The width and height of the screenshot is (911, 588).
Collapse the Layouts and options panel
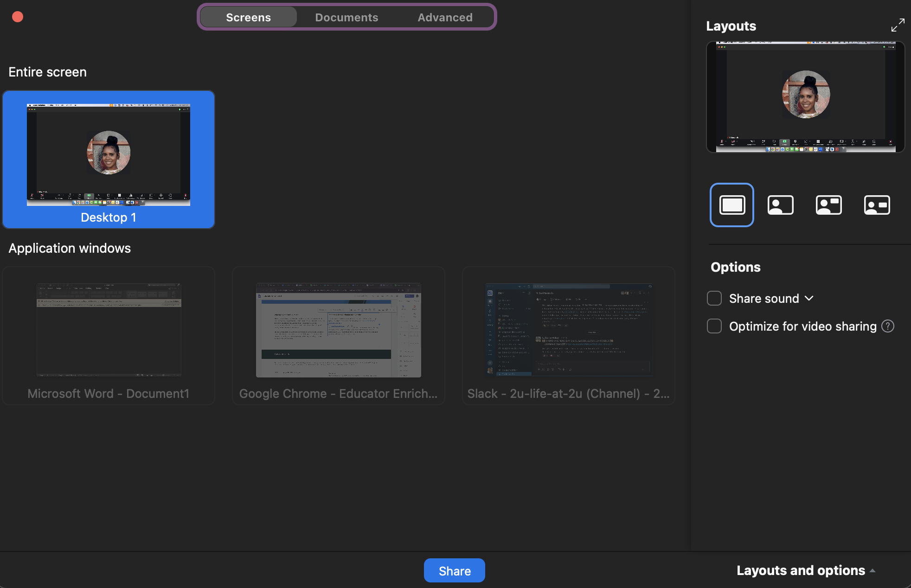[874, 570]
